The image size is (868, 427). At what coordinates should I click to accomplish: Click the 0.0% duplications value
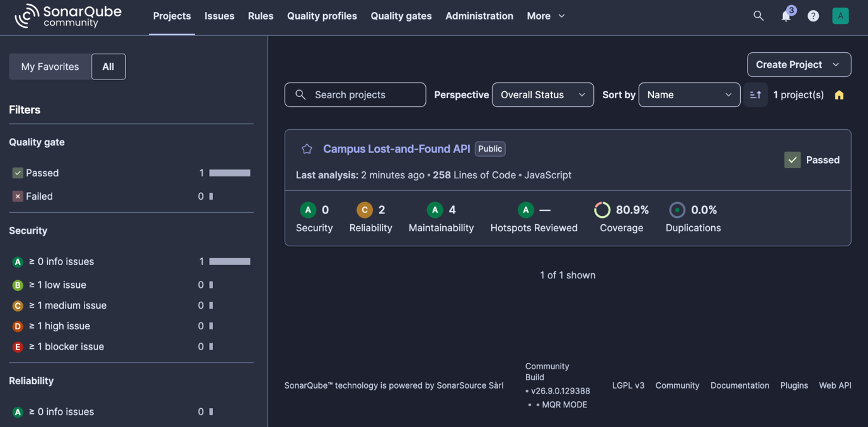(704, 210)
